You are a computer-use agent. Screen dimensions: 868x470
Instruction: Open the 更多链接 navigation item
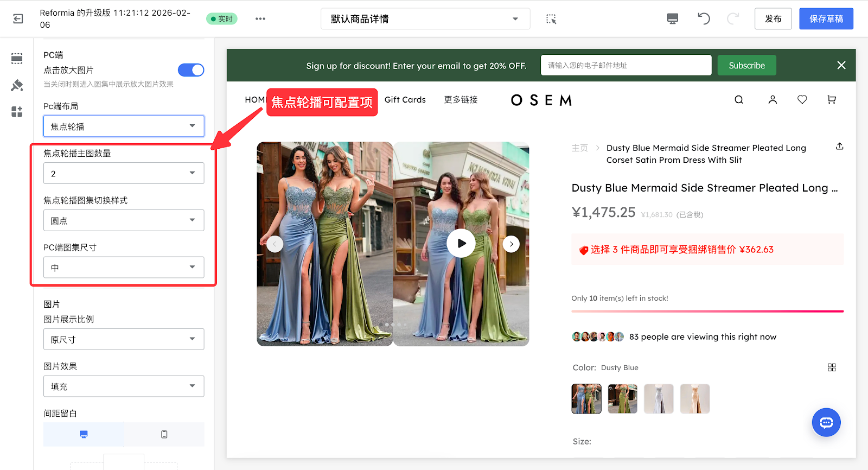[461, 100]
